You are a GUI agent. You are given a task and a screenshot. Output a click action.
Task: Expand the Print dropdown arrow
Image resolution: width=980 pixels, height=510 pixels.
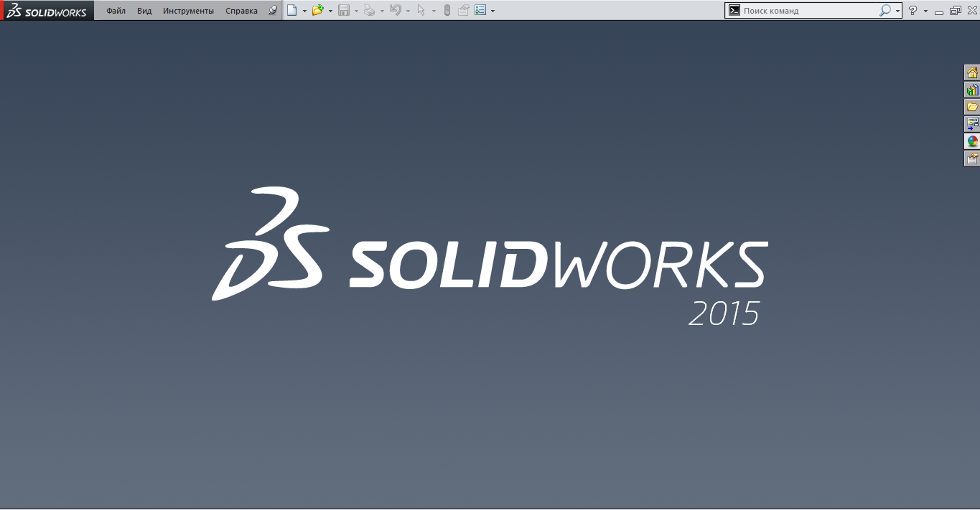click(x=382, y=11)
